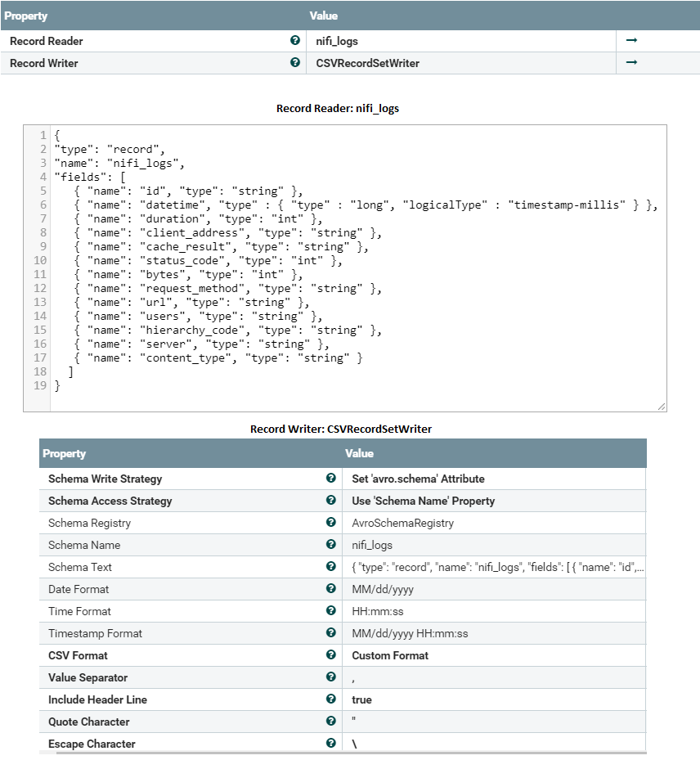Screen dimensions: 700x769
Task: Click help icon for Escape Character
Action: click(x=331, y=744)
